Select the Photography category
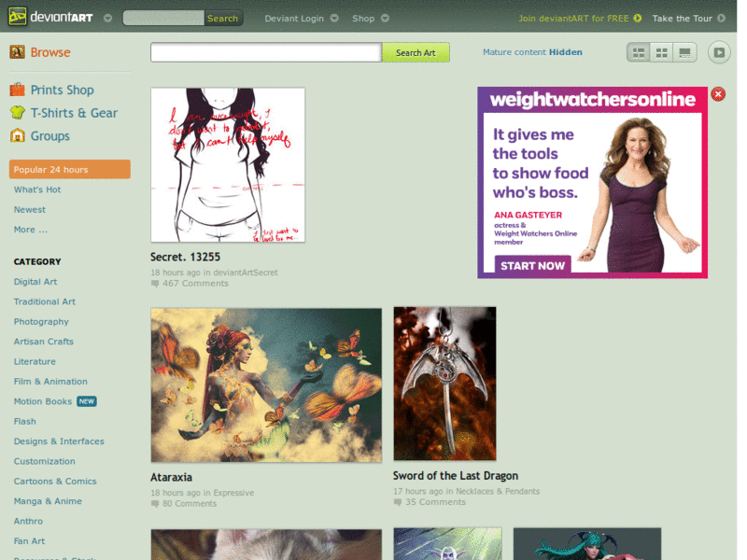 [41, 322]
